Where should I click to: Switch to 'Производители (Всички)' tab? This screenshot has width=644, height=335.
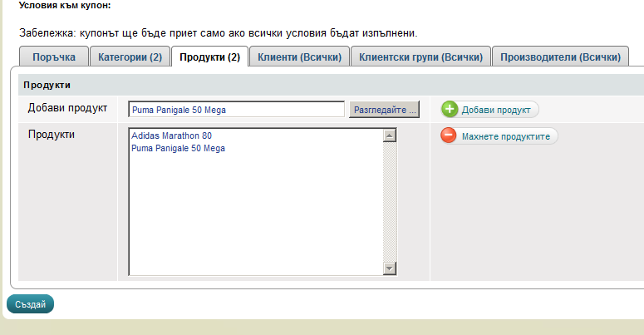point(560,57)
